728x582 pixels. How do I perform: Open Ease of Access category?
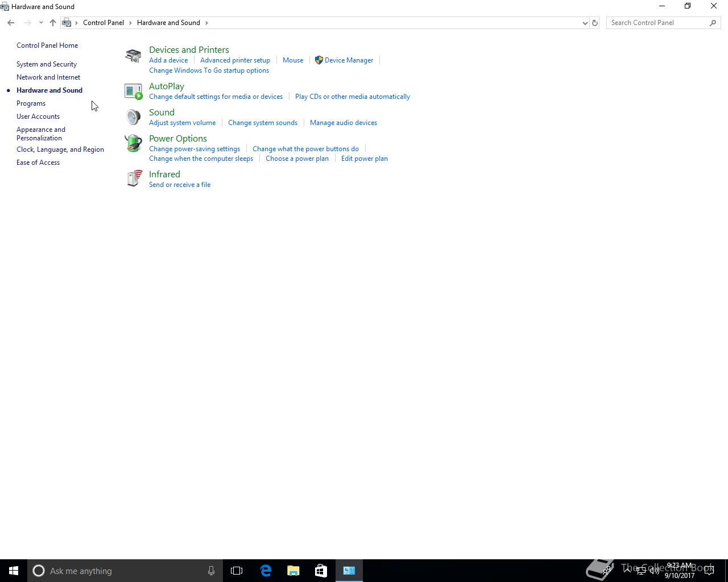pyautogui.click(x=38, y=163)
